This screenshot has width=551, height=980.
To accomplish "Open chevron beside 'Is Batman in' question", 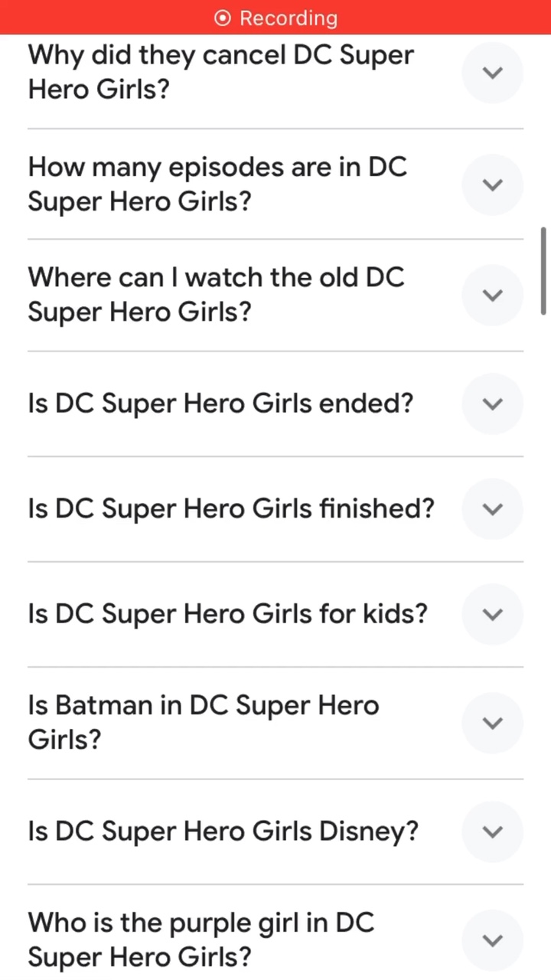I will coord(493,723).
